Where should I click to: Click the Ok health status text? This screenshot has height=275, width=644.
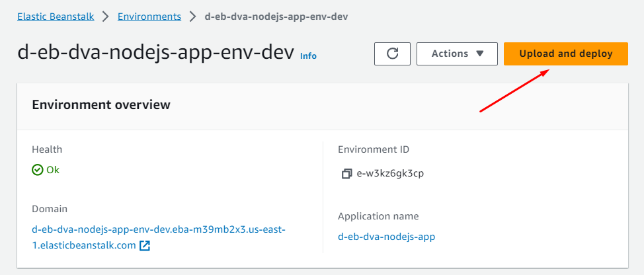point(53,170)
